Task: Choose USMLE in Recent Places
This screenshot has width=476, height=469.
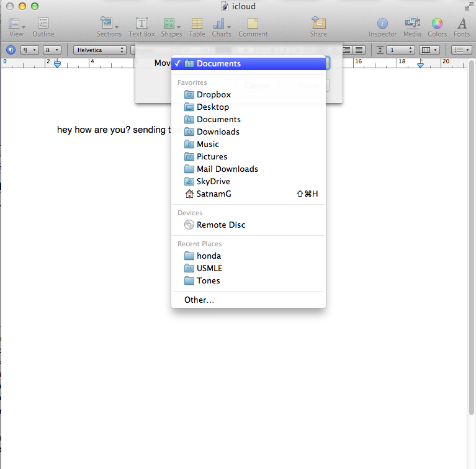Action: pos(248,269)
